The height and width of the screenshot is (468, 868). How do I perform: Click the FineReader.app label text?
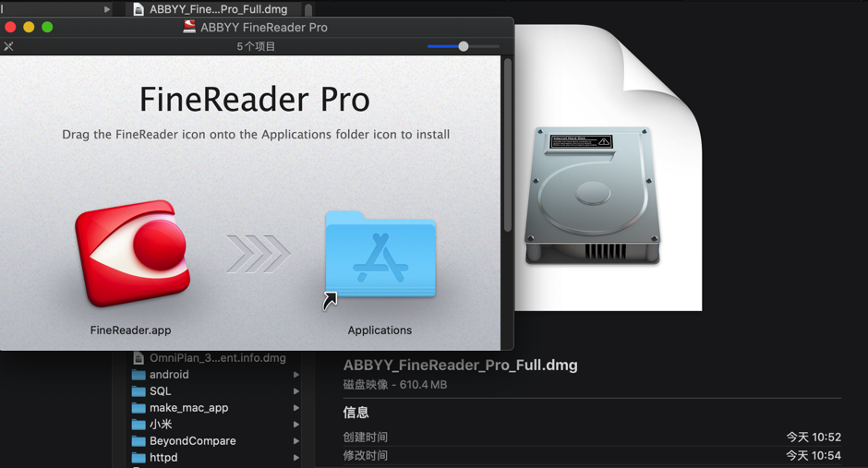click(130, 330)
